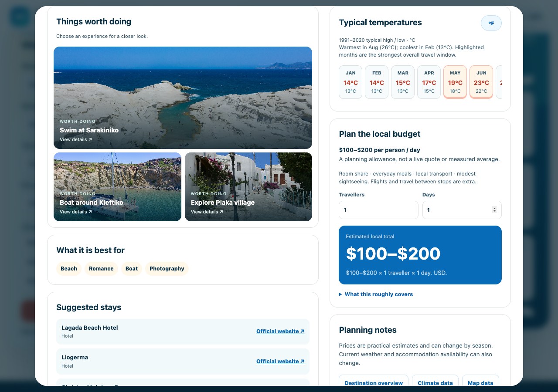
Task: Expand the What this roughly covers section
Action: pos(376,294)
